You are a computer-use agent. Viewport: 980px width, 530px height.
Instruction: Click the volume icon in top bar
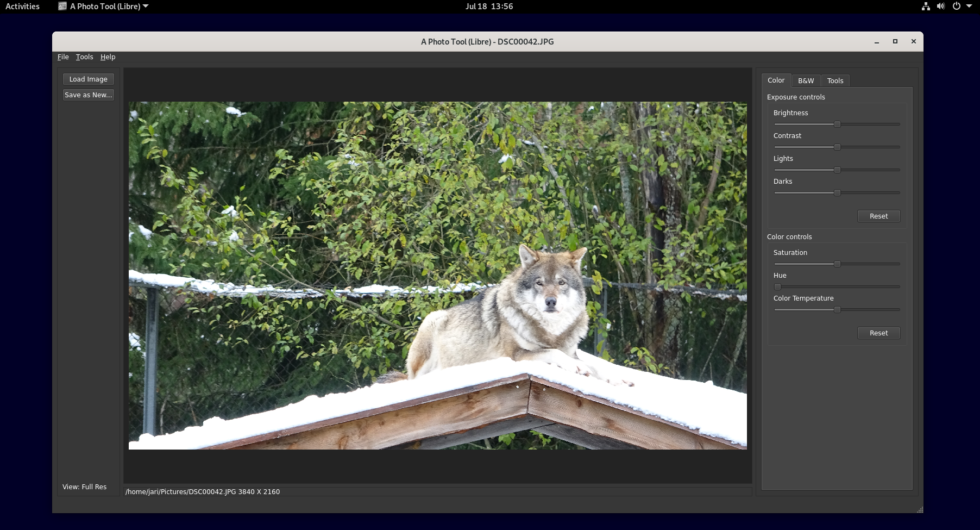click(941, 7)
